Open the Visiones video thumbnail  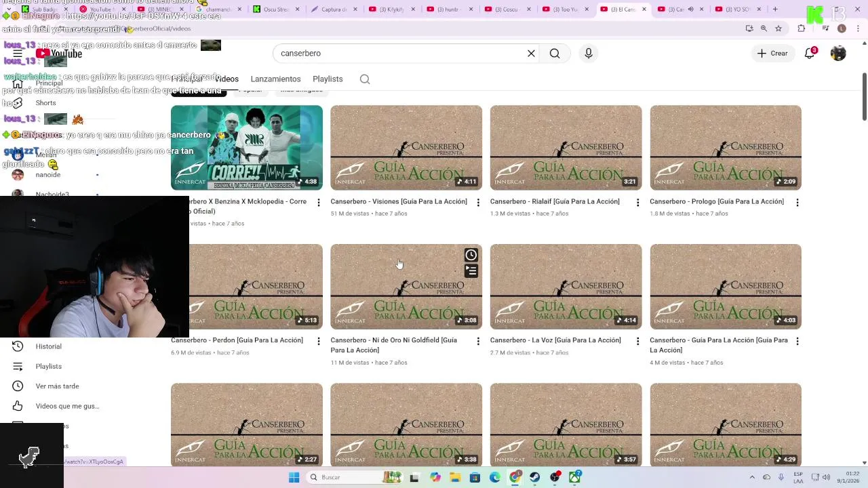pos(406,148)
